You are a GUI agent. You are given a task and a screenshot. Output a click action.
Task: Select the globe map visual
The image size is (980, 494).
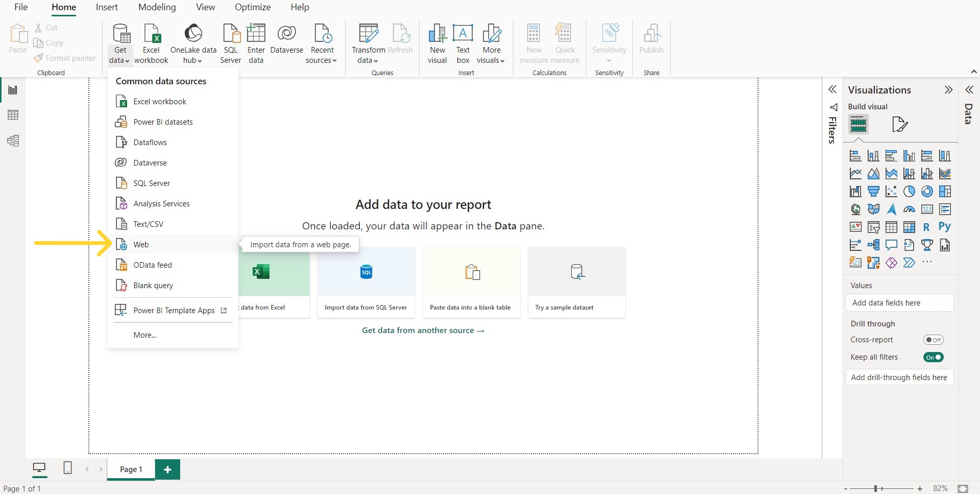click(x=855, y=209)
